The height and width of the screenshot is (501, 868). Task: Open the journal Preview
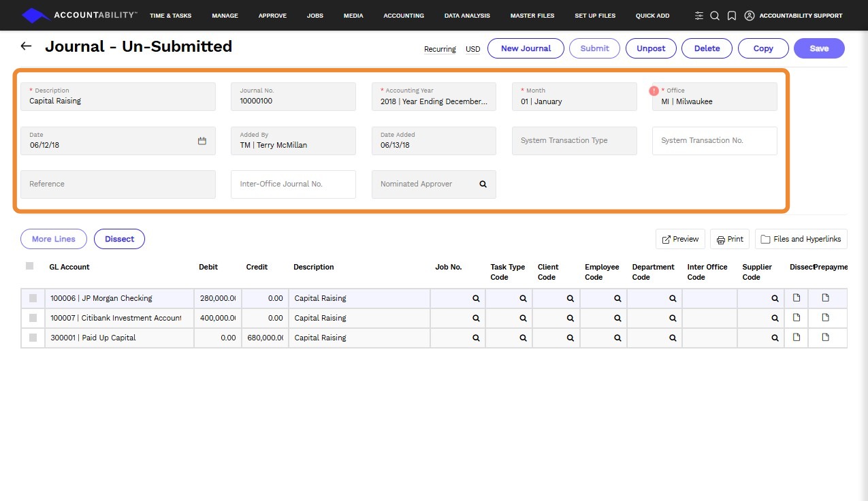(680, 239)
